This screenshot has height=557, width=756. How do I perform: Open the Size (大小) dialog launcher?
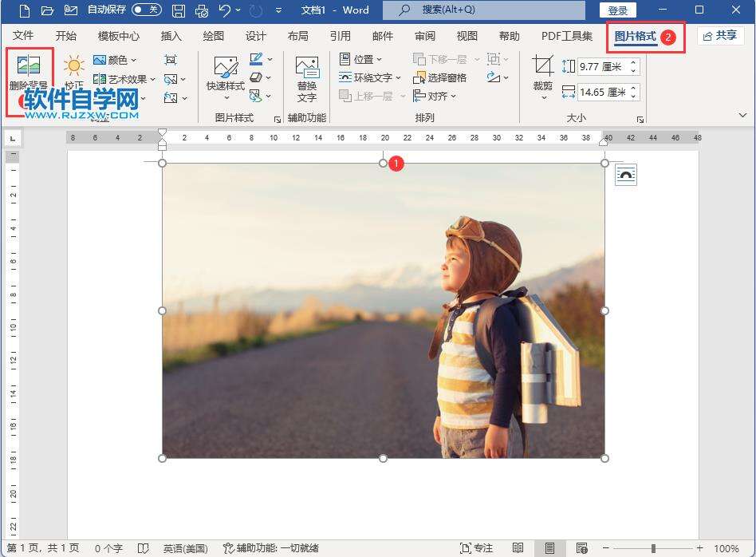640,119
